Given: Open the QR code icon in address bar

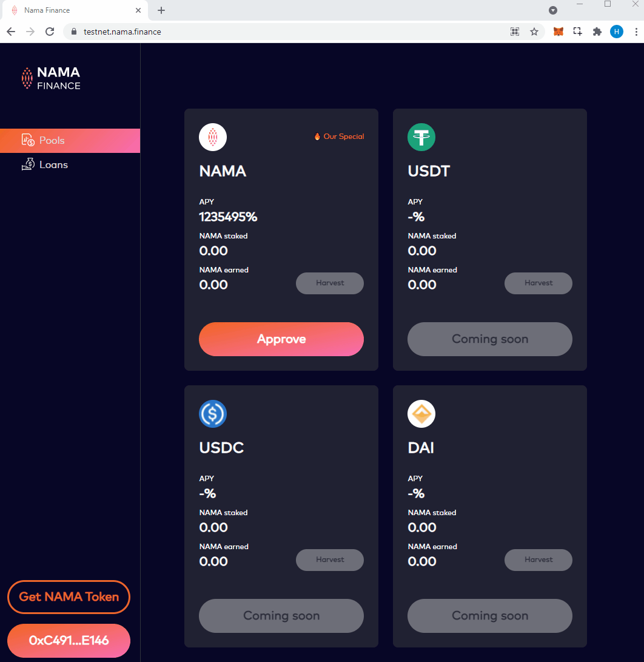Looking at the screenshot, I should [x=515, y=32].
